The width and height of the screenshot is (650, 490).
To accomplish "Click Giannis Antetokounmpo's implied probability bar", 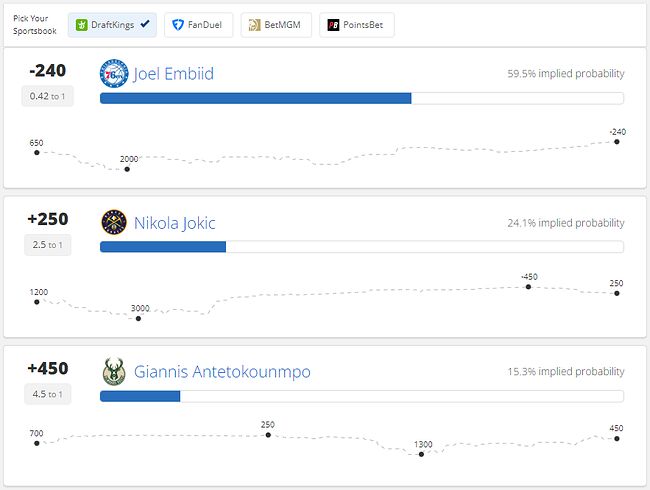I will 362,396.
